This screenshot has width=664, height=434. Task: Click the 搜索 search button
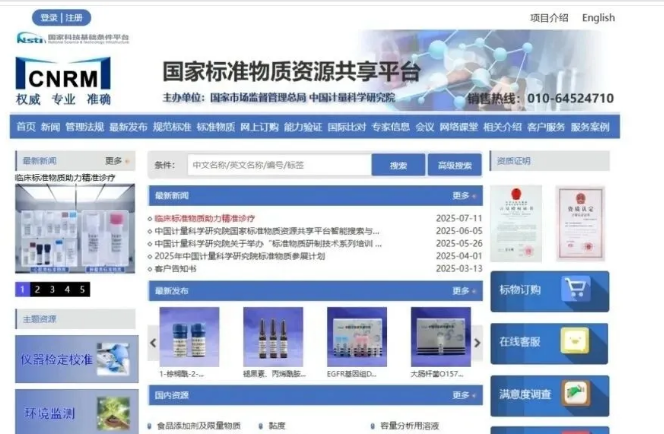click(398, 165)
